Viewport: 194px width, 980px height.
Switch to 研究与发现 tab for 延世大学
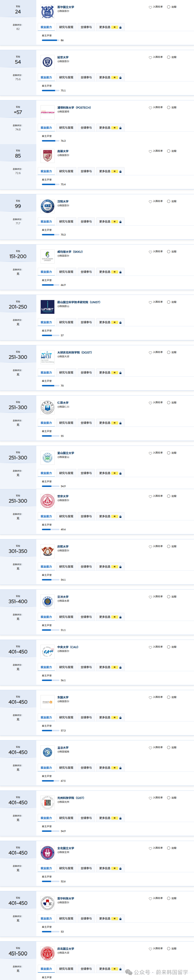click(x=66, y=78)
